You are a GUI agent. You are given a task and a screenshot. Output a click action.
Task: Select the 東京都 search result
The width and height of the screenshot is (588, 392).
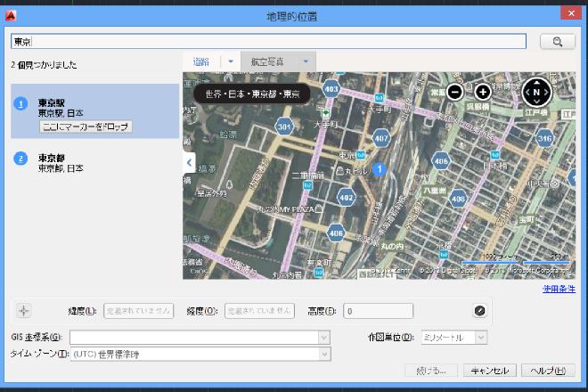tap(94, 163)
